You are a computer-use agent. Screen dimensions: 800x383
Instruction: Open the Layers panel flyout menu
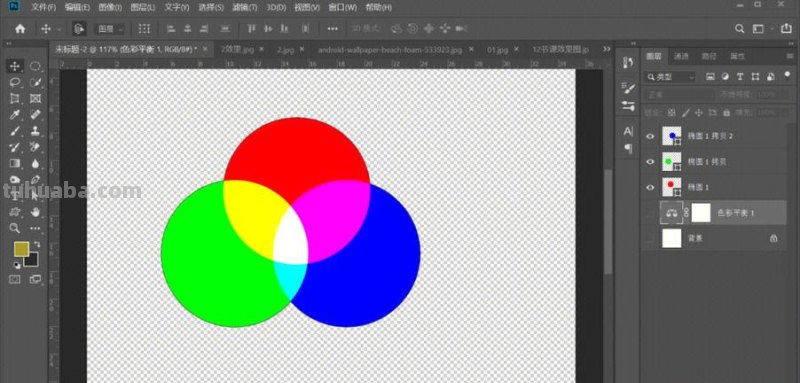coord(789,56)
